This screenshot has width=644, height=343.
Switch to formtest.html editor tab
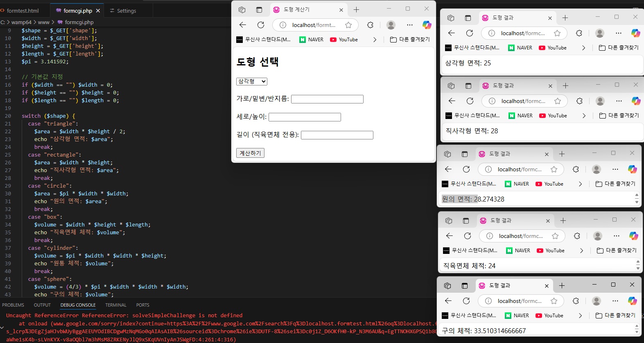click(x=23, y=11)
